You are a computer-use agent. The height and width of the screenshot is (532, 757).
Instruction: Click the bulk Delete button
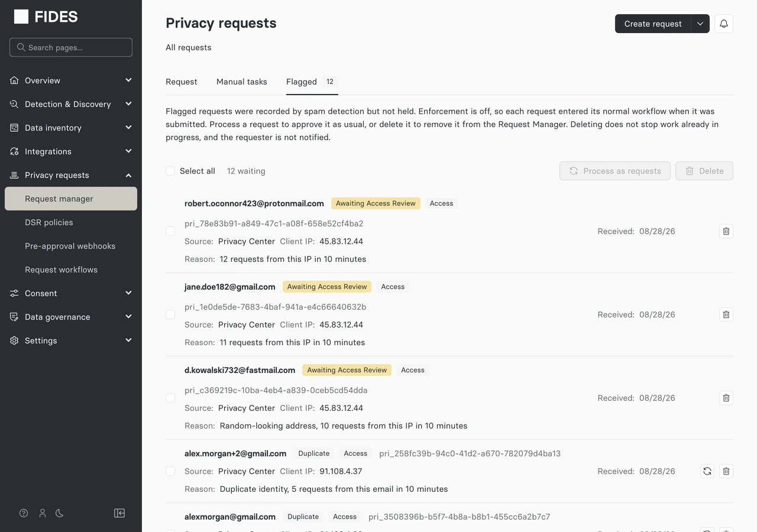(704, 171)
